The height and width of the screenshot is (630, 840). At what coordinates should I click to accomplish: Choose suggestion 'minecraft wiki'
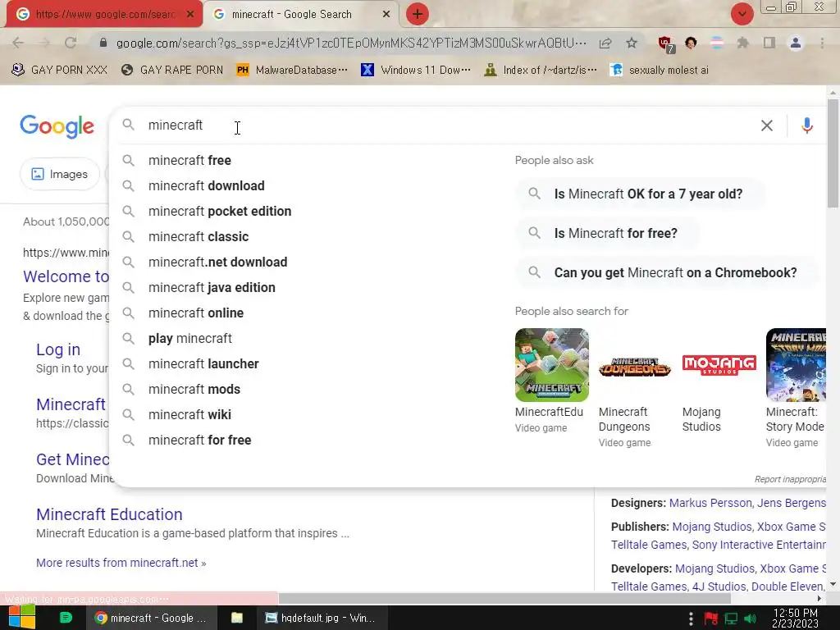click(x=189, y=414)
